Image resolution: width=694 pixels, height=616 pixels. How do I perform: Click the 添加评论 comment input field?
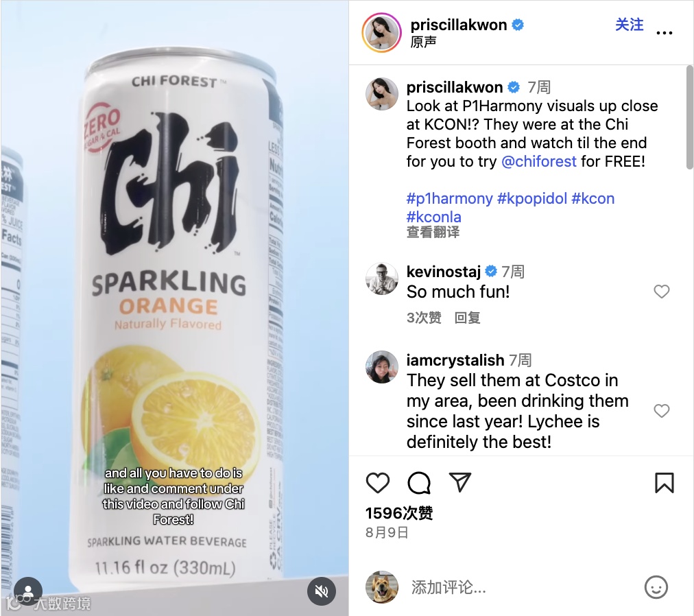click(x=523, y=588)
